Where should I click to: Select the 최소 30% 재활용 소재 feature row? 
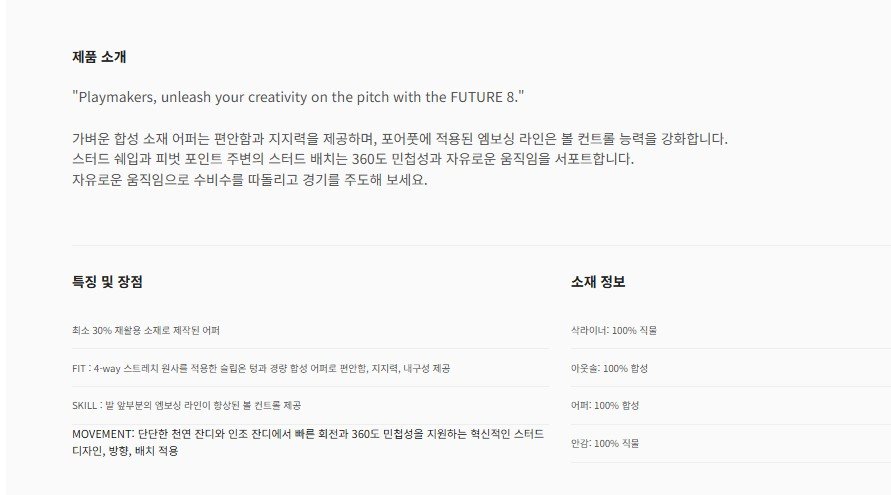coord(310,330)
